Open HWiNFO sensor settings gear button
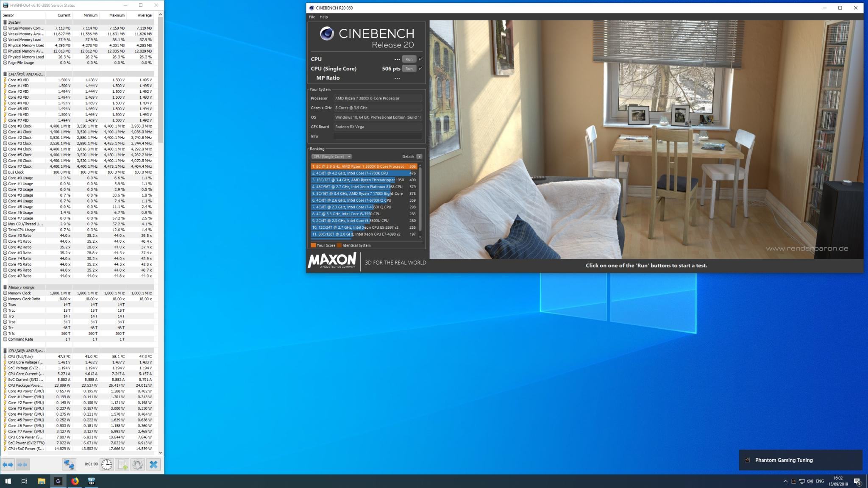Viewport: 868px width, 488px height. coord(137,464)
